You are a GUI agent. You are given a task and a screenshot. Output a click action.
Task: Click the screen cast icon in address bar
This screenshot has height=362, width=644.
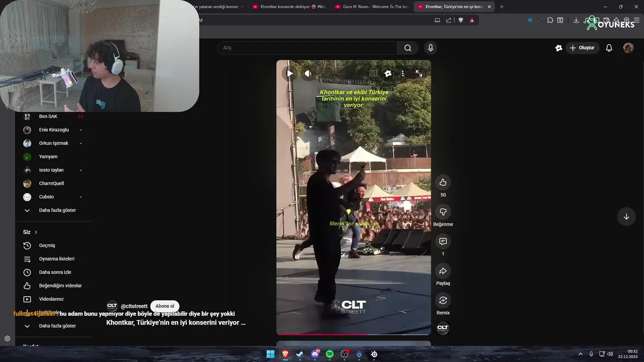(437, 20)
